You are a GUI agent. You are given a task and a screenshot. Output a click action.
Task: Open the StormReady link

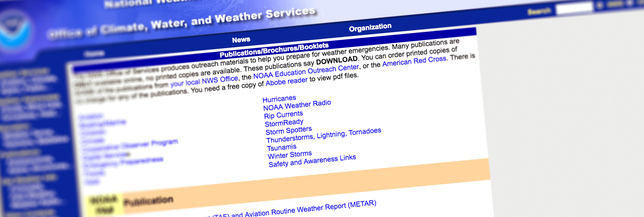(x=284, y=123)
